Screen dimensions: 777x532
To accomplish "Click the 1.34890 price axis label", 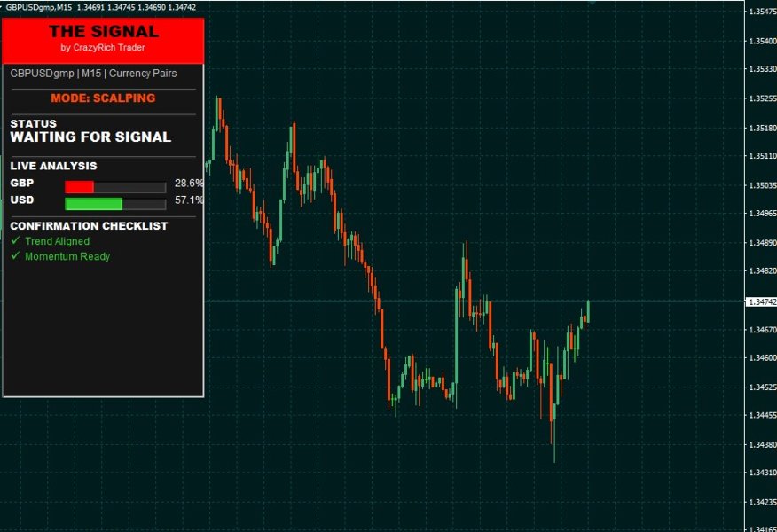I will [763, 243].
